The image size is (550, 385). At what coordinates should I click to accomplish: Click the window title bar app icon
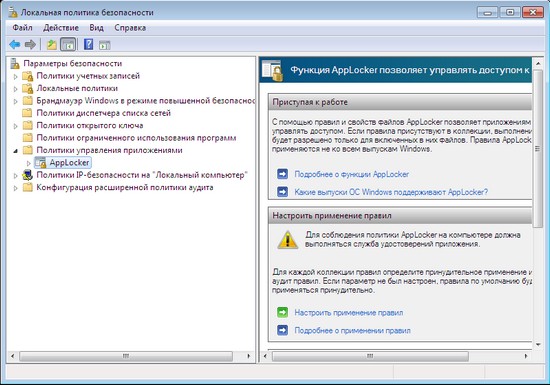point(13,12)
